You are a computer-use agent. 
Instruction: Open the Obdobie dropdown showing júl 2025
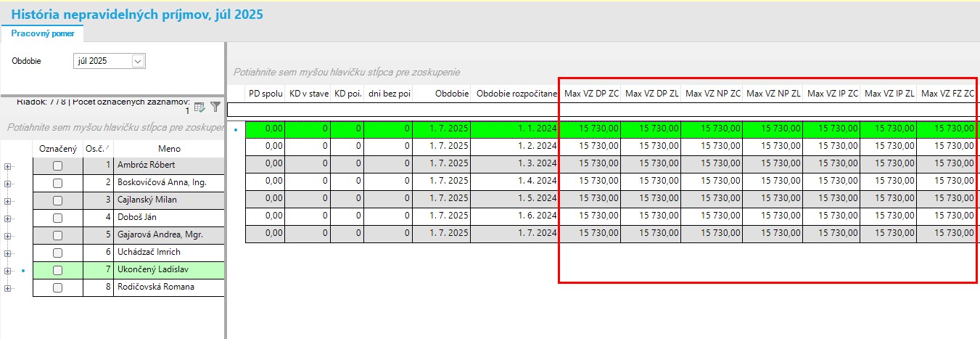pos(138,62)
